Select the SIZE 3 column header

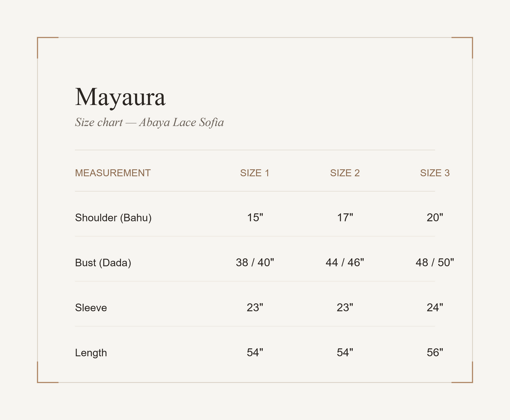(x=435, y=173)
